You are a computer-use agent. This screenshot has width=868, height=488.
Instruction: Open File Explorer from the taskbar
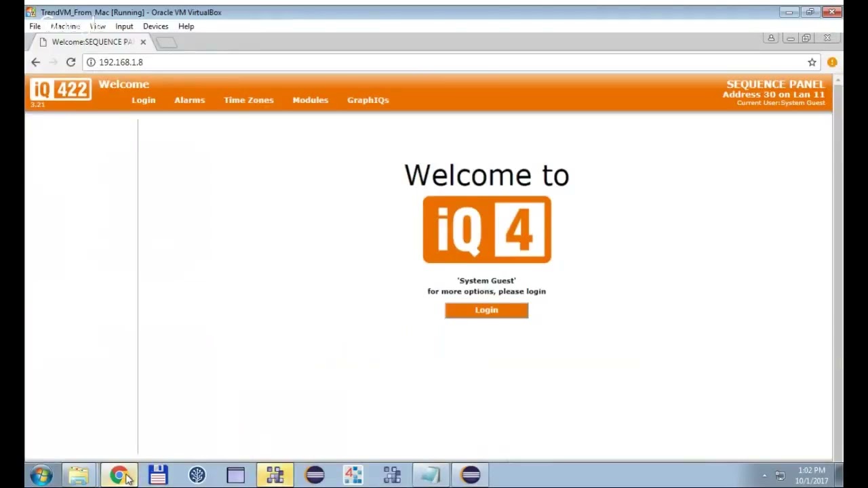[x=79, y=475]
